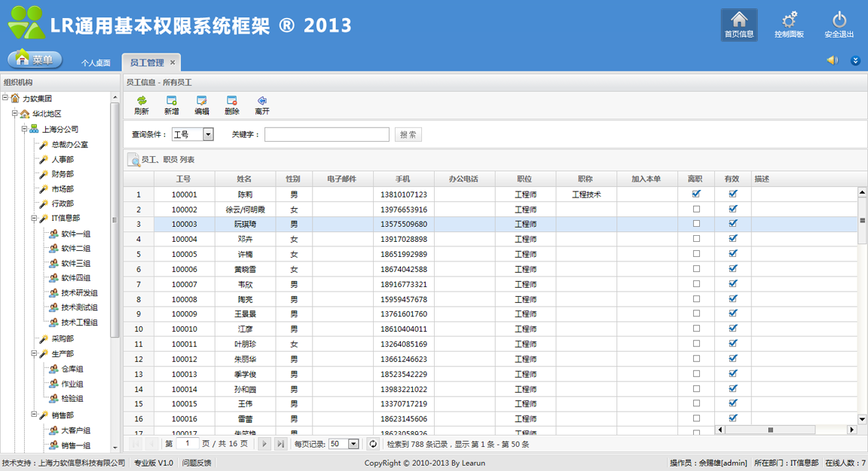Toggle 离职 checkbox for employee 100001
This screenshot has height=471, width=868.
point(696,194)
